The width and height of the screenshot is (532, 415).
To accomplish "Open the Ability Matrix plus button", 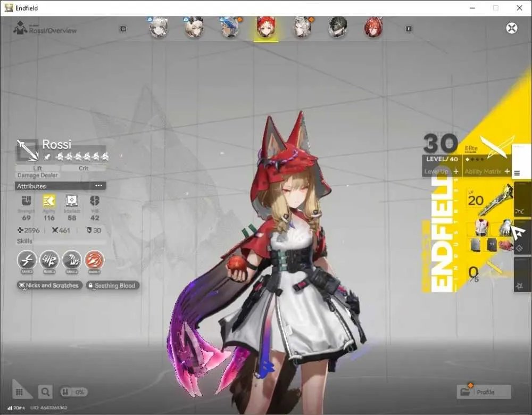I will (x=507, y=171).
